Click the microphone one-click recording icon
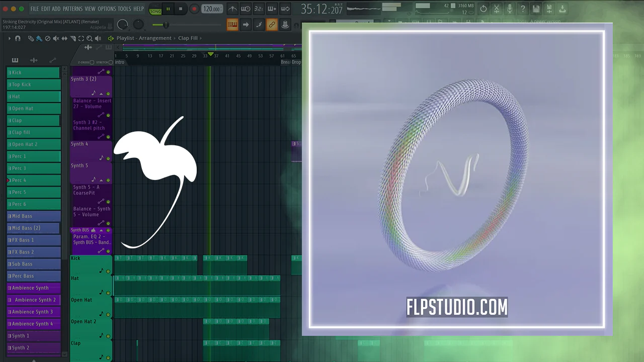 (x=510, y=9)
